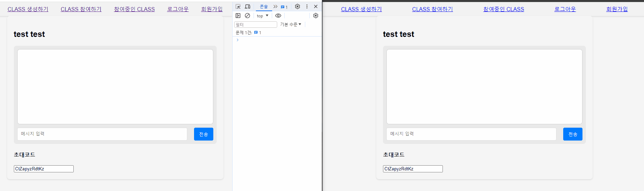Image resolution: width=644 pixels, height=191 pixels.
Task: Switch to the 콘솔 tab in DevTools
Action: (264, 6)
